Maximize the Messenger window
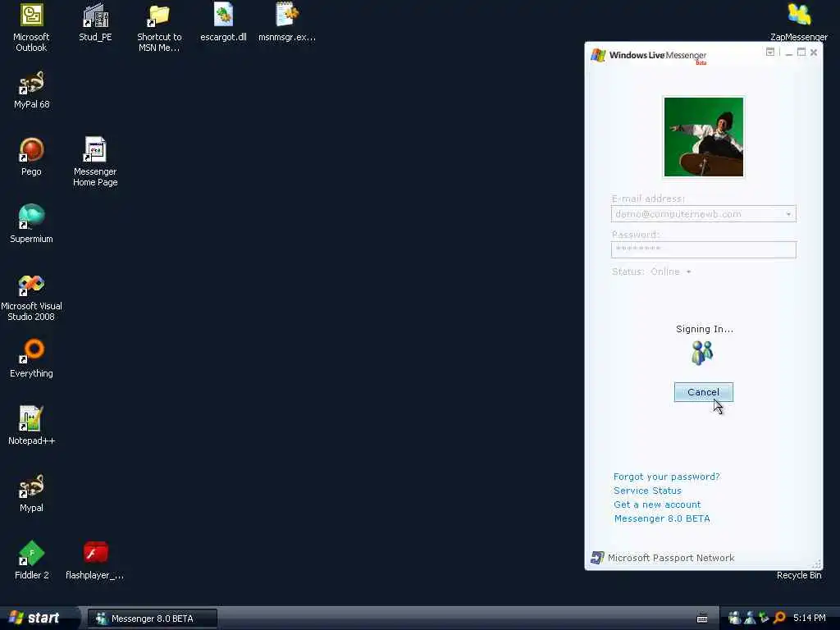840x630 pixels. click(x=801, y=52)
